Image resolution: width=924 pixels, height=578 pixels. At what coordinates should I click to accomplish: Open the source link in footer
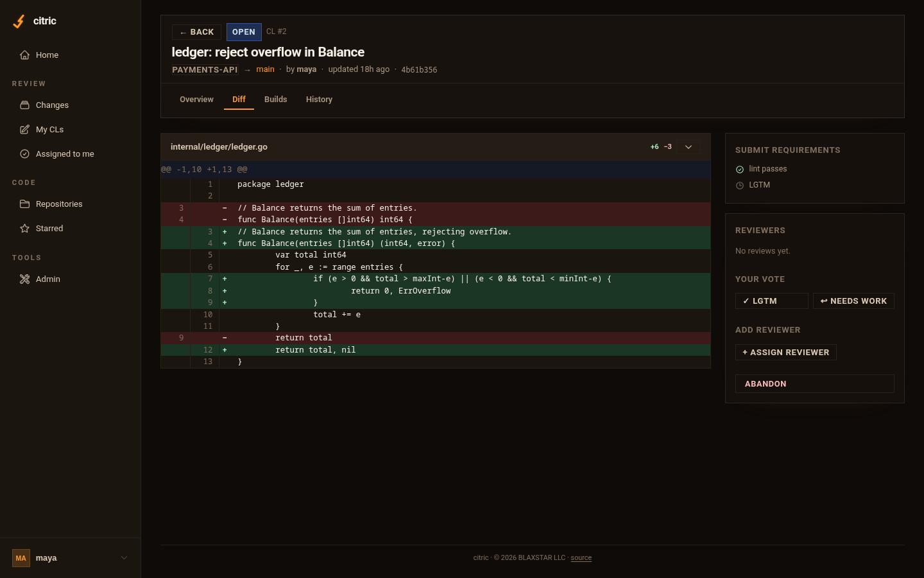(x=581, y=558)
